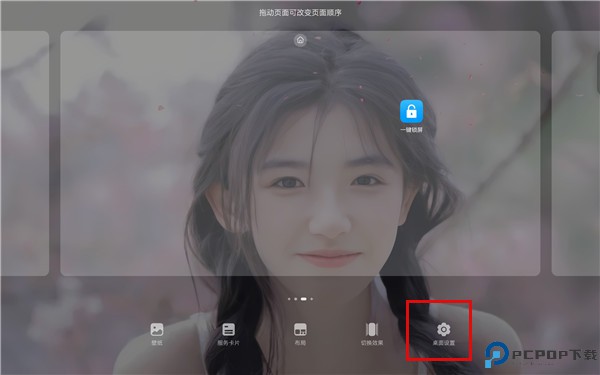Select the previous page preview at the left edge
Viewport: 600px width, 375px height.
[x=24, y=153]
